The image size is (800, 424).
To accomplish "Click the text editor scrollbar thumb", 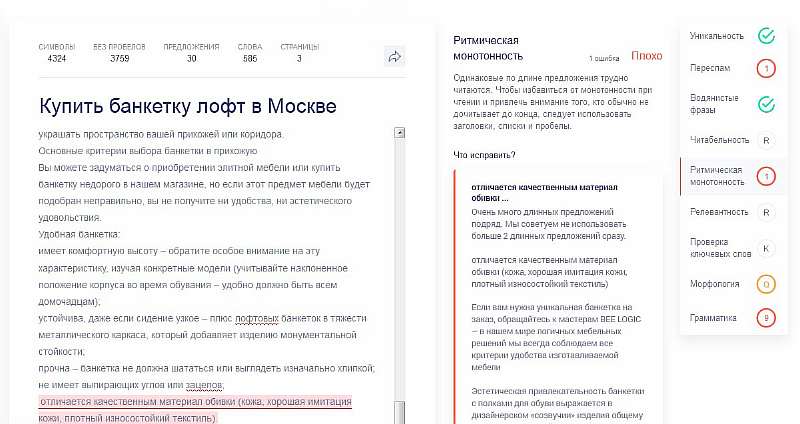I will pyautogui.click(x=400, y=412).
